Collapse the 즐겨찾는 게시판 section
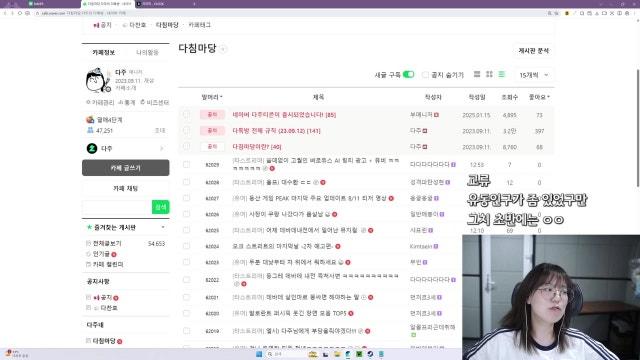640x360 pixels. [x=163, y=227]
